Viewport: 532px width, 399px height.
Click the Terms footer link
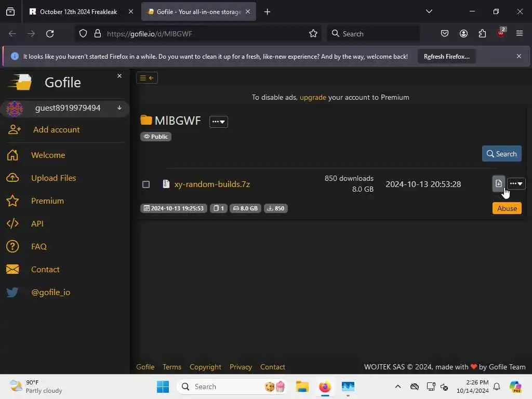click(x=171, y=367)
